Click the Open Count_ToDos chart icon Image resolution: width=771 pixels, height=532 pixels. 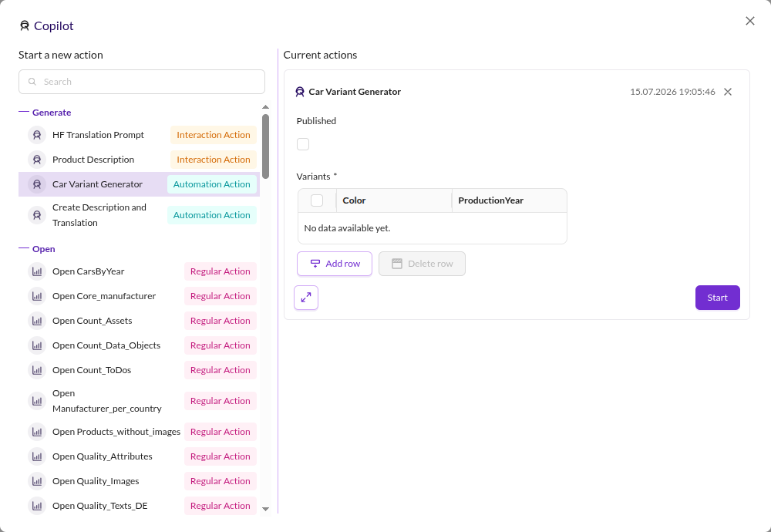tap(37, 370)
